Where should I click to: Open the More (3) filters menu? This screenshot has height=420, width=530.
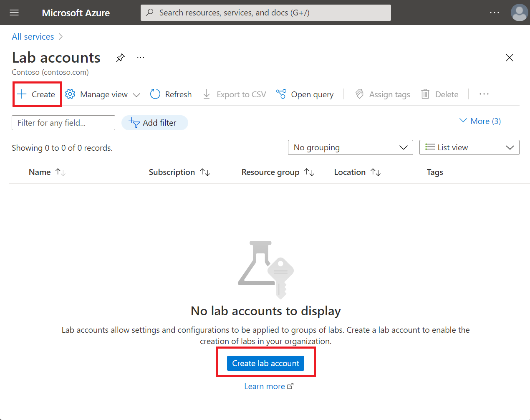[480, 121]
